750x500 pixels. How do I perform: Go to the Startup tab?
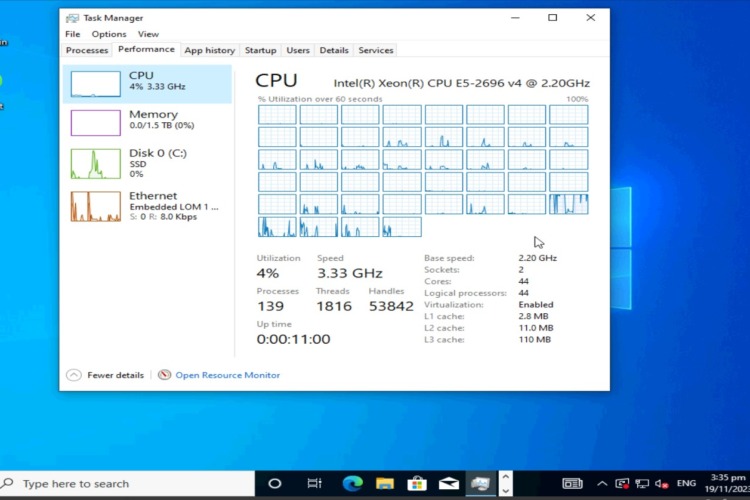click(x=260, y=50)
